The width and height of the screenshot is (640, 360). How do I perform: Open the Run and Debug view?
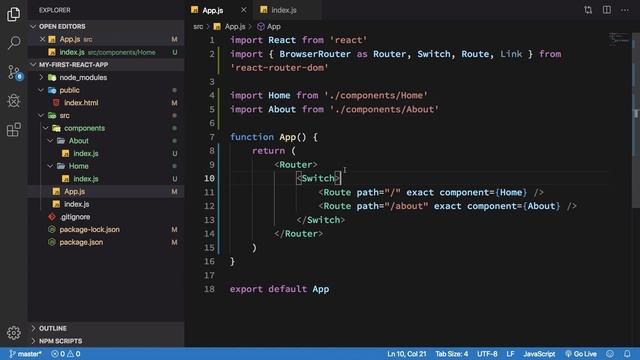pos(13,101)
